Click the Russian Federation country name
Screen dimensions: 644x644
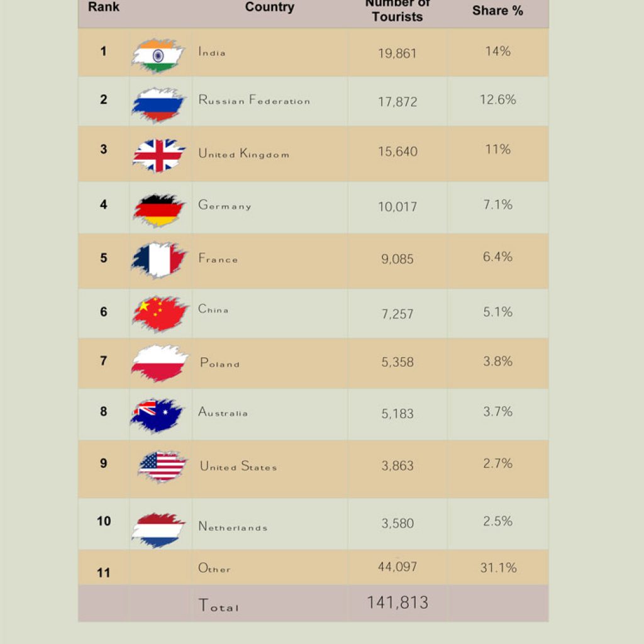[254, 100]
